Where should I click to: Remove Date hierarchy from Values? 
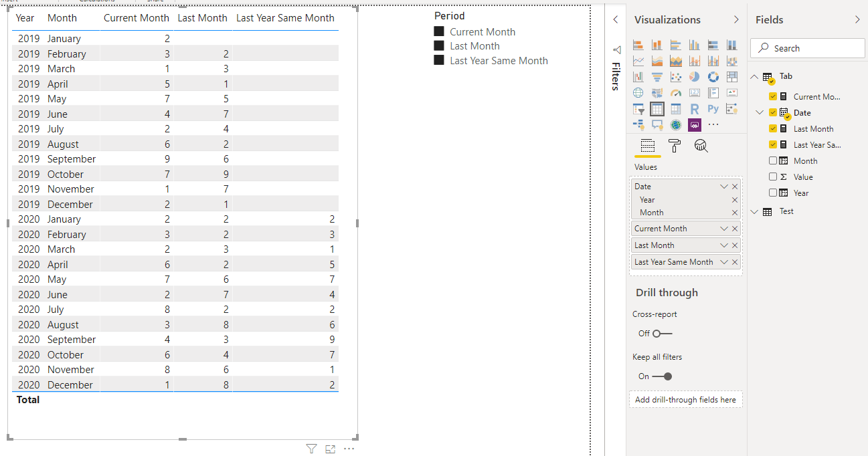click(x=735, y=187)
